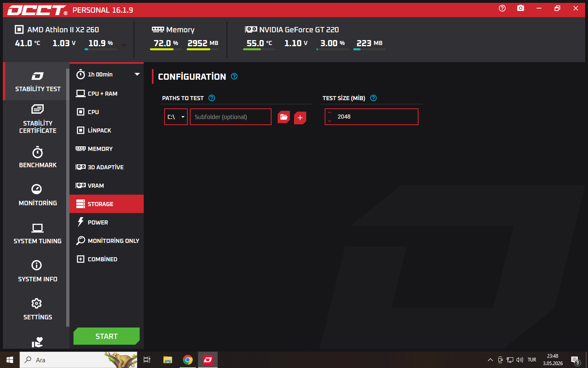Increase test size with the up arrow
The image size is (588, 368).
point(330,113)
